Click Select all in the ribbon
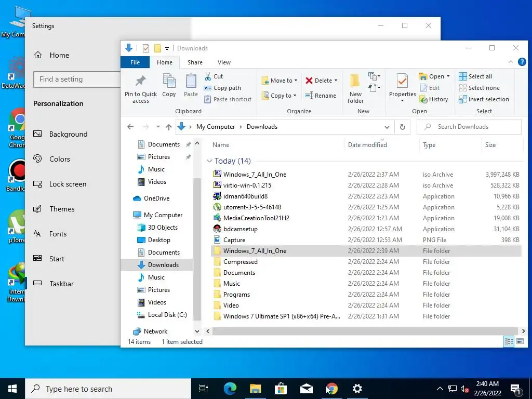The width and height of the screenshot is (532, 399). [x=475, y=76]
